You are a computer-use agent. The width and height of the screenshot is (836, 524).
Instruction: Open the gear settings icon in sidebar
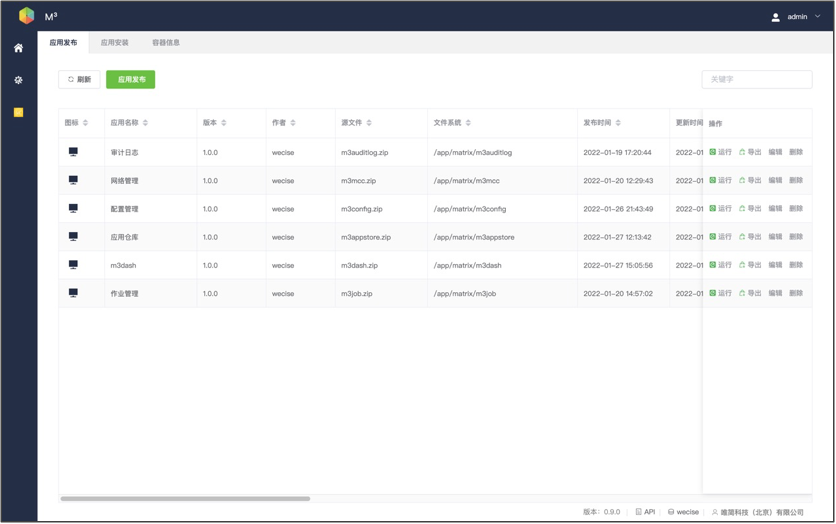pyautogui.click(x=18, y=80)
